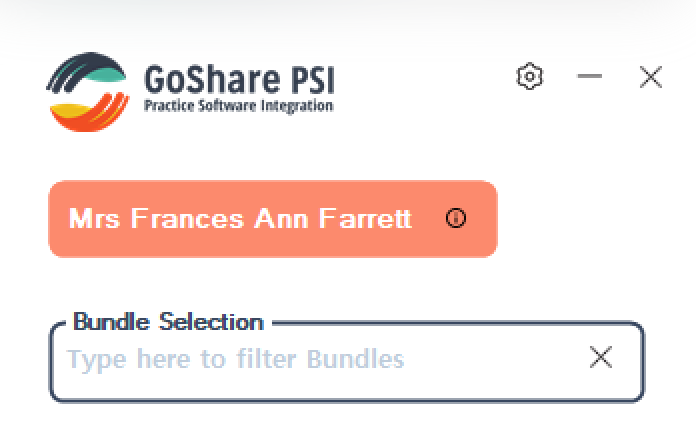Select the info icon in the patient banner
The width and height of the screenshot is (696, 434).
(x=456, y=219)
